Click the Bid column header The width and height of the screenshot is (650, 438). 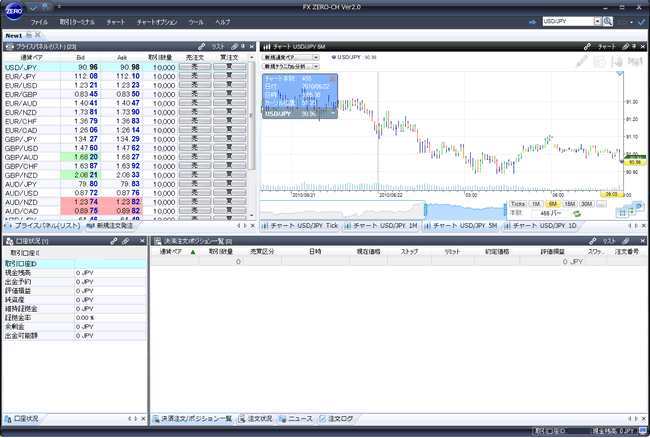pos(80,58)
